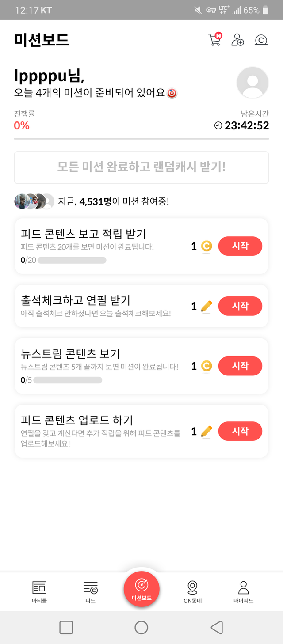Open the cash coin icon in header
The image size is (283, 644).
(x=261, y=40)
